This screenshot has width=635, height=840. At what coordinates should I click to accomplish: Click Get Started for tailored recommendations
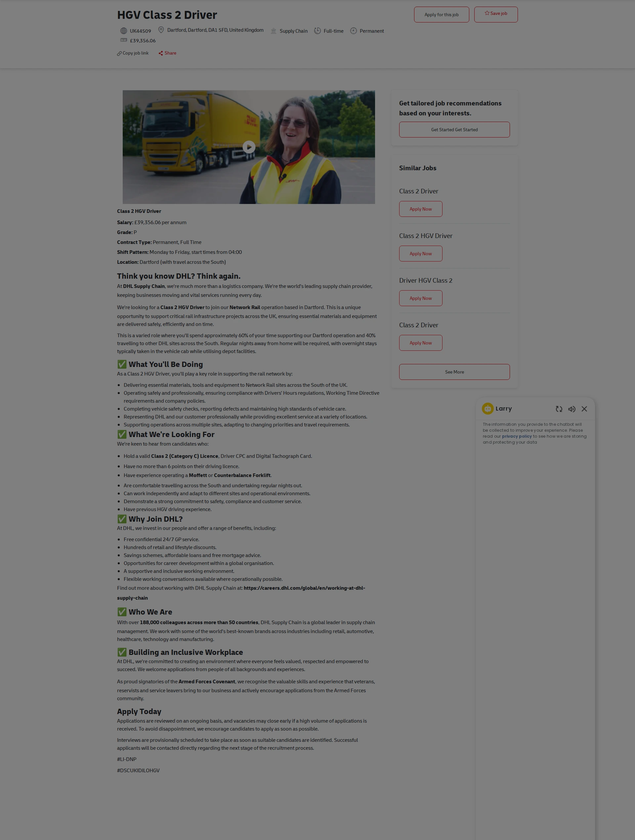[454, 130]
